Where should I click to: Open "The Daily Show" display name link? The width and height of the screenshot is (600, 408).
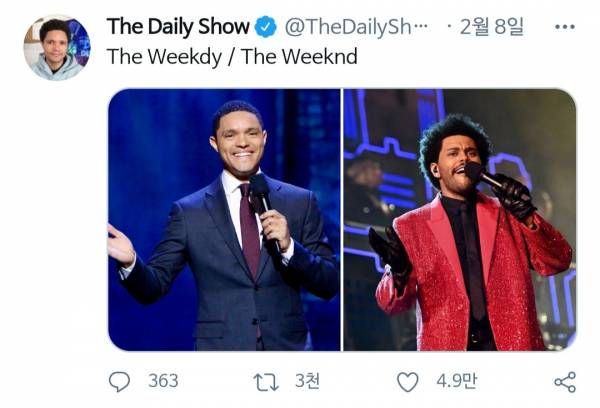178,27
